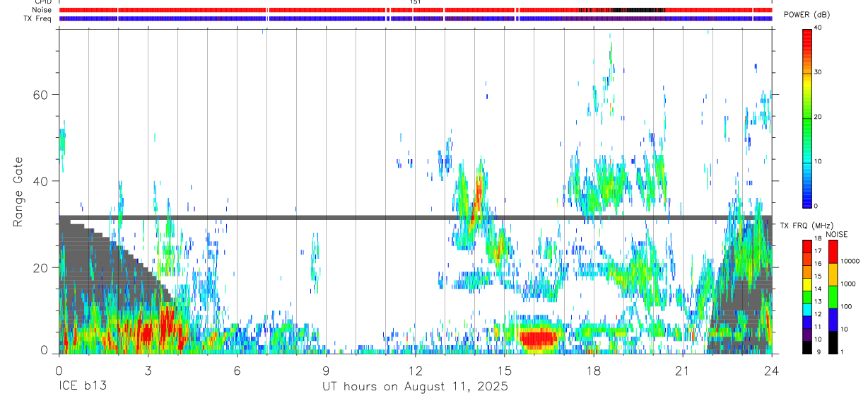
Task: Click the '40' label on the POWER scale
Action: coord(818,27)
